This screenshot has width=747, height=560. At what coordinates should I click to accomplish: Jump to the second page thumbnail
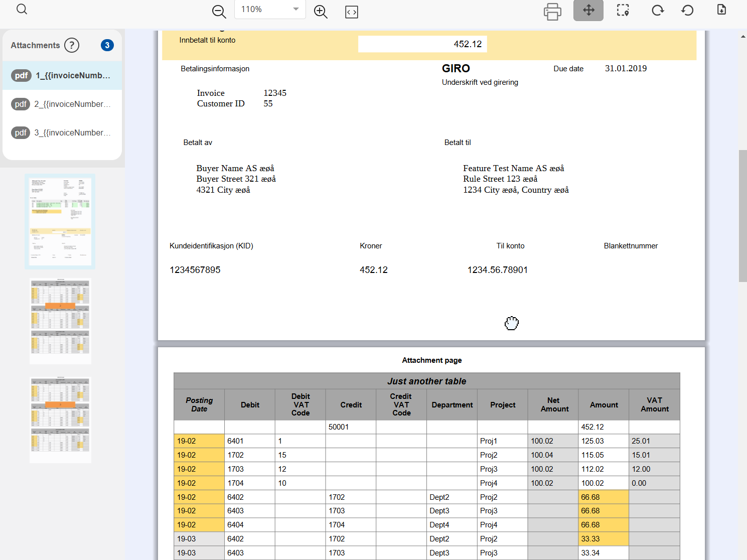(60, 321)
